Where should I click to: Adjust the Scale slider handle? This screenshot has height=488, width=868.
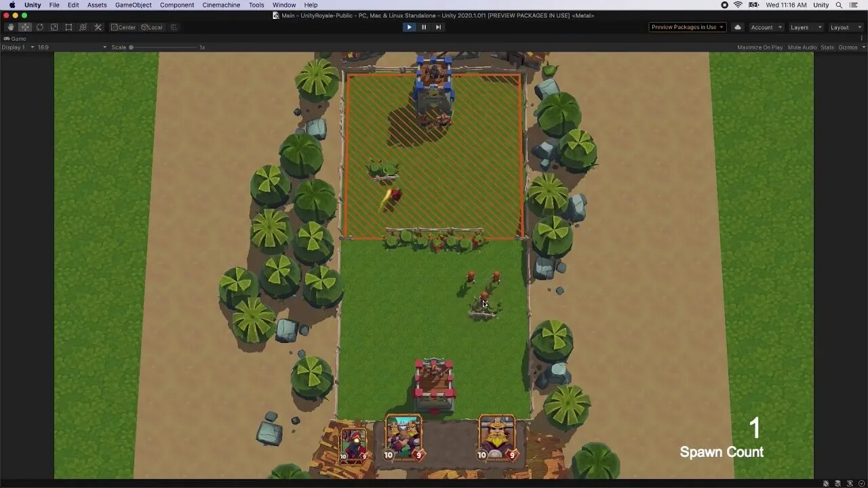point(131,47)
